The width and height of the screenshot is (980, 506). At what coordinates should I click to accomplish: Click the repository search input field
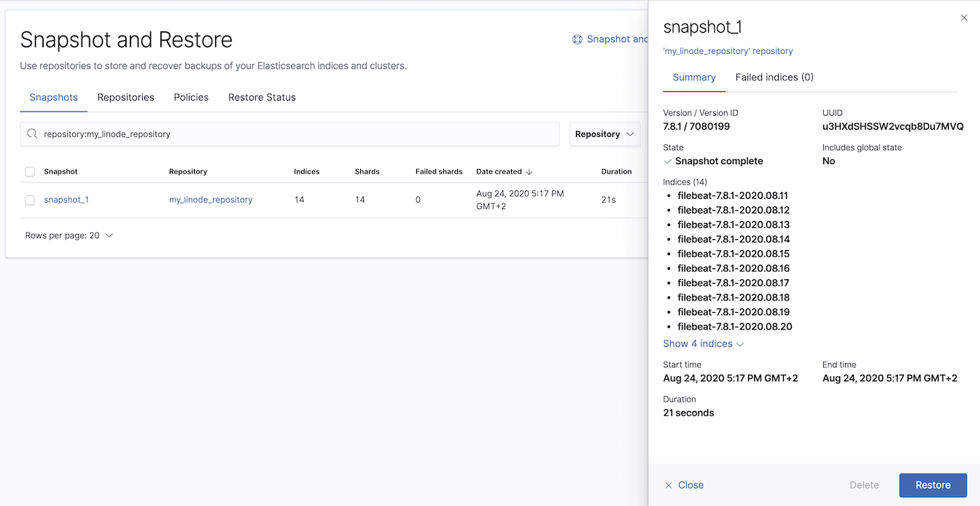click(289, 134)
